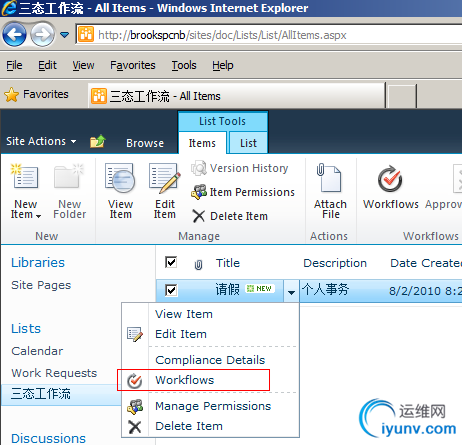The height and width of the screenshot is (445, 462).
Task: Open the File menu
Action: (x=14, y=65)
